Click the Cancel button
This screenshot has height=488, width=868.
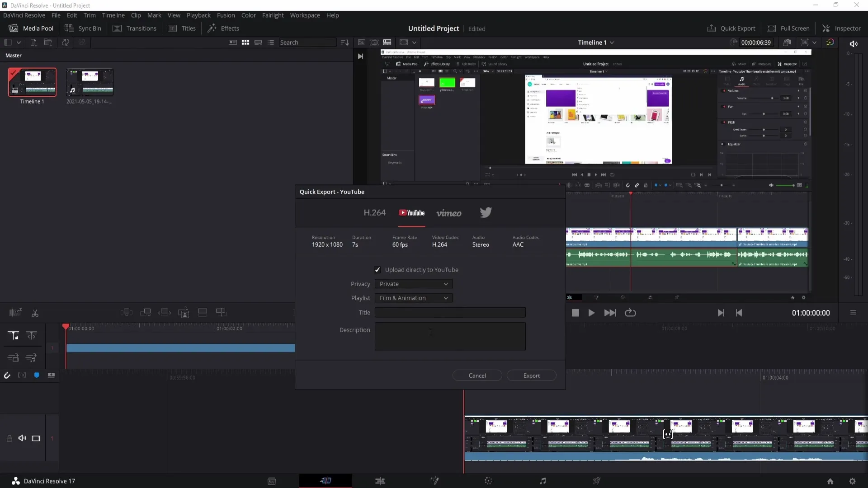click(x=477, y=375)
